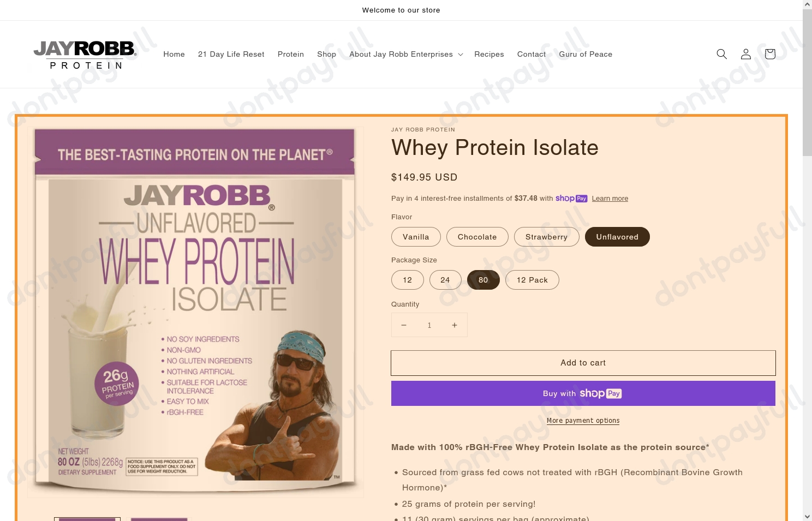Click the account Log in icon

click(745, 54)
